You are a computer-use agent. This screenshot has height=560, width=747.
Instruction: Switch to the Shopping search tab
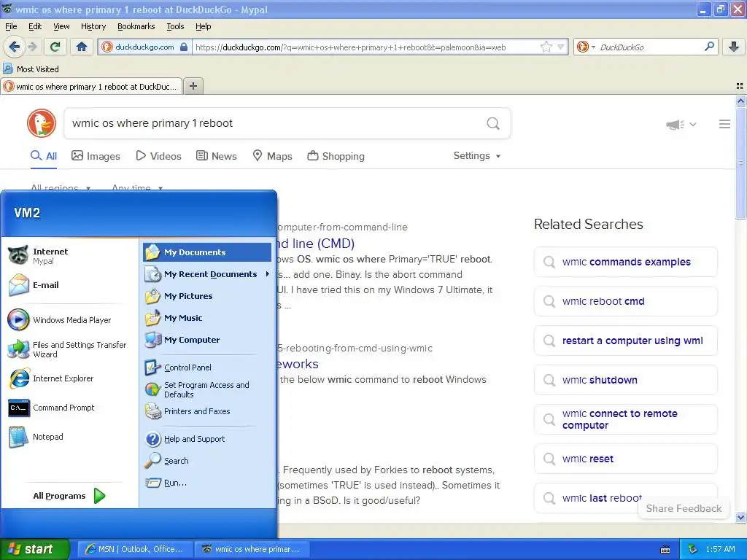pos(336,156)
